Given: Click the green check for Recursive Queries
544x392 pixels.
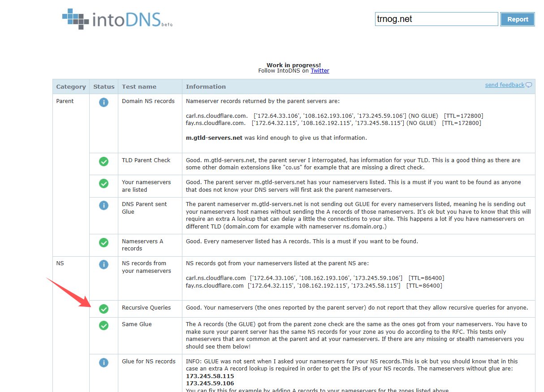Looking at the screenshot, I should [x=104, y=309].
